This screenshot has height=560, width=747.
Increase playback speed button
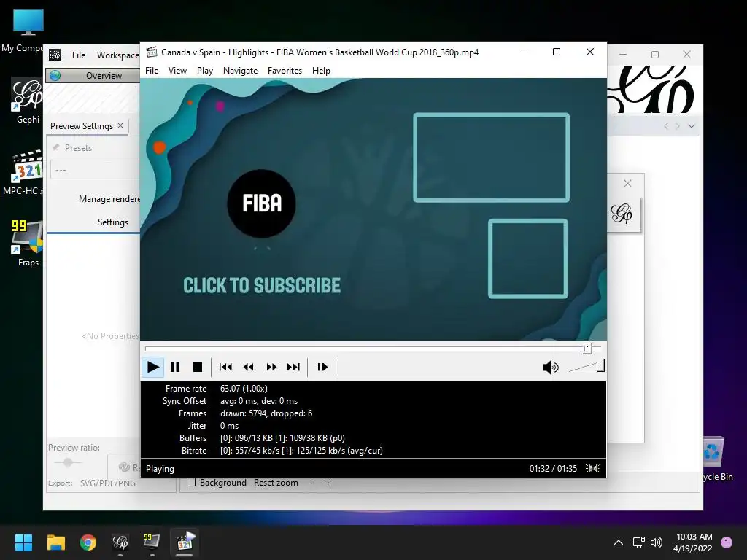(x=271, y=367)
